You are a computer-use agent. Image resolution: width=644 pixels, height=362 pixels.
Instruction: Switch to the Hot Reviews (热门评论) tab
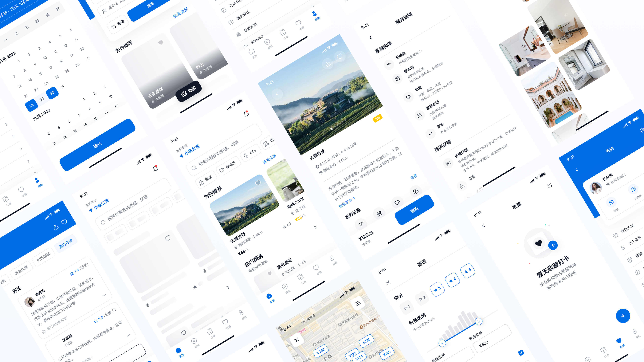(x=66, y=244)
